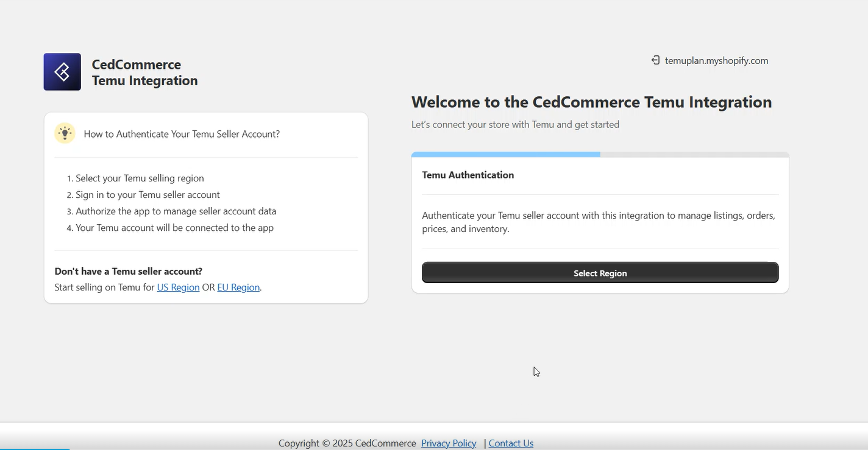
Task: Click the CedCommerce logo icon
Action: pyautogui.click(x=62, y=72)
